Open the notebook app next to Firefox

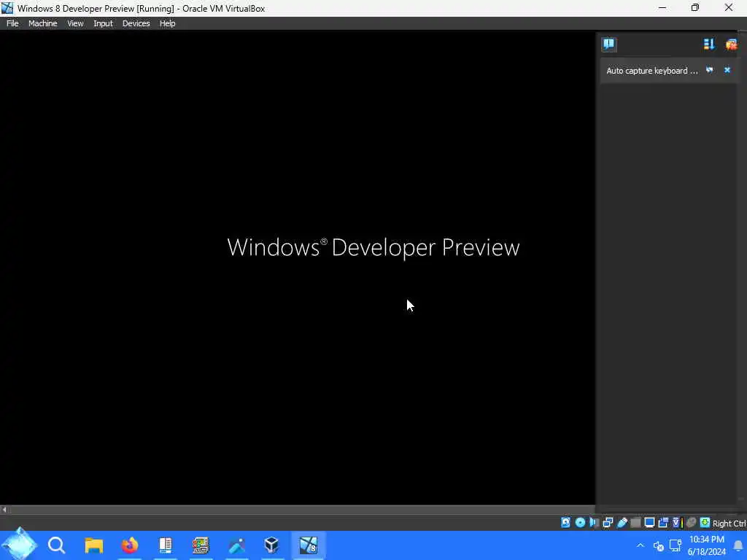(166, 545)
